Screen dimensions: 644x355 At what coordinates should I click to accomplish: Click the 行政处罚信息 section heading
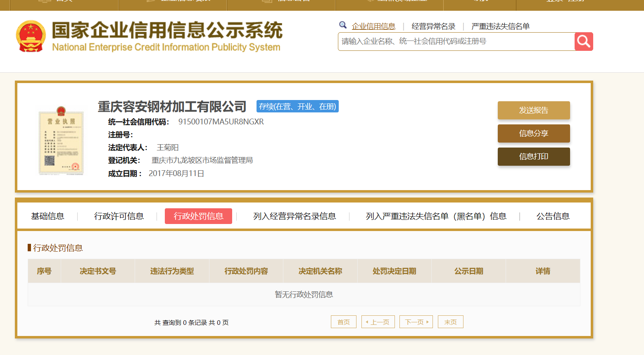point(57,248)
